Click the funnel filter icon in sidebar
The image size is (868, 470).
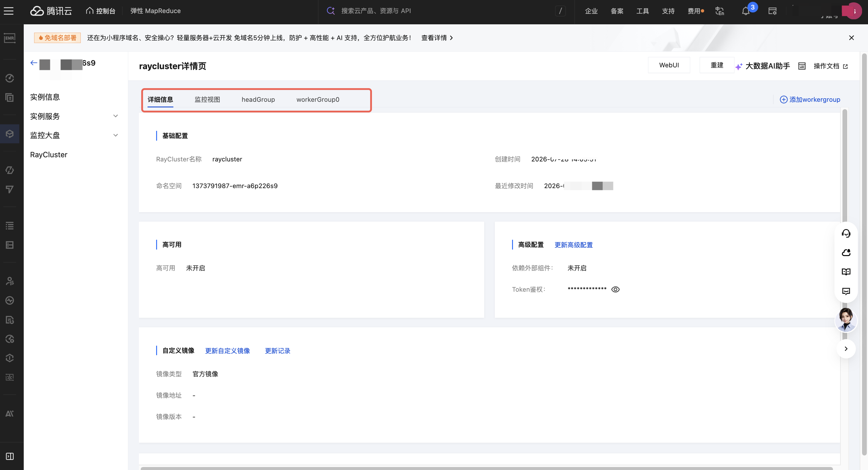coord(9,189)
